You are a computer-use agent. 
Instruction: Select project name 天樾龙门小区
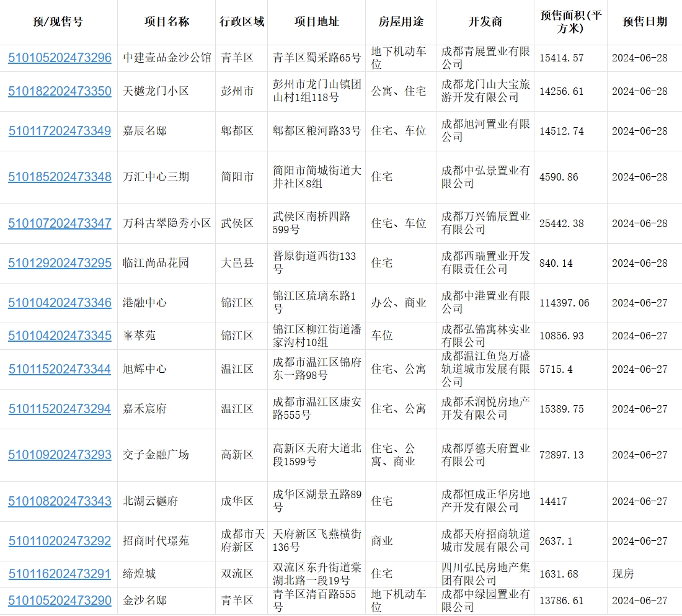point(156,91)
